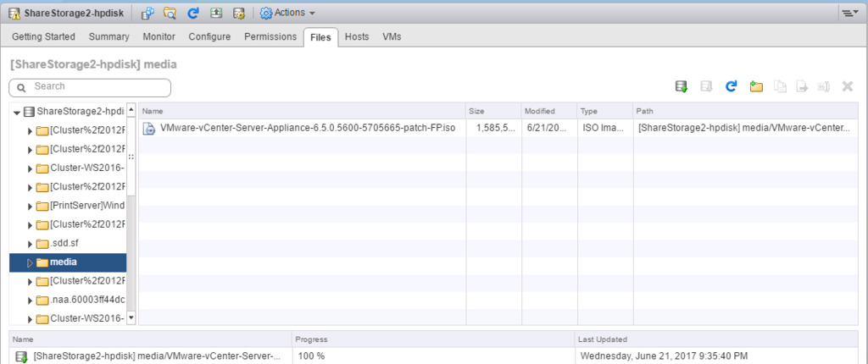Select the ShareStorage2-hpdisk root datastore node
The image size is (868, 364).
pos(74,112)
